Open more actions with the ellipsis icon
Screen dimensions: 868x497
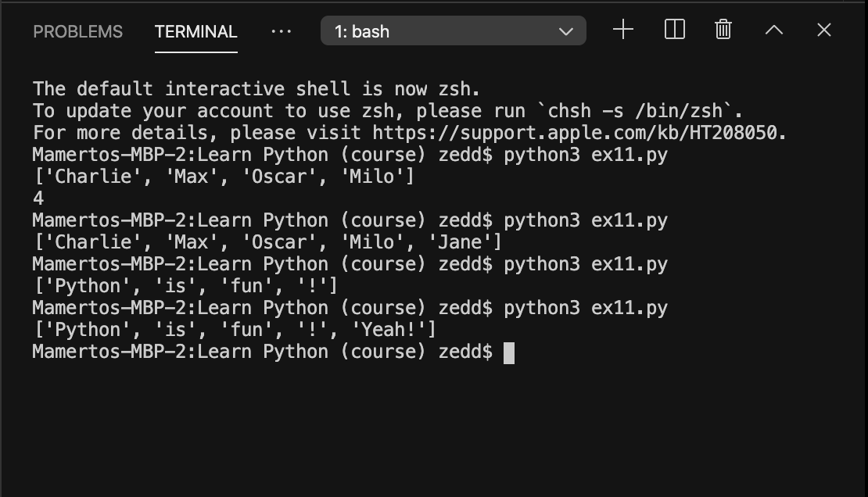[x=280, y=31]
